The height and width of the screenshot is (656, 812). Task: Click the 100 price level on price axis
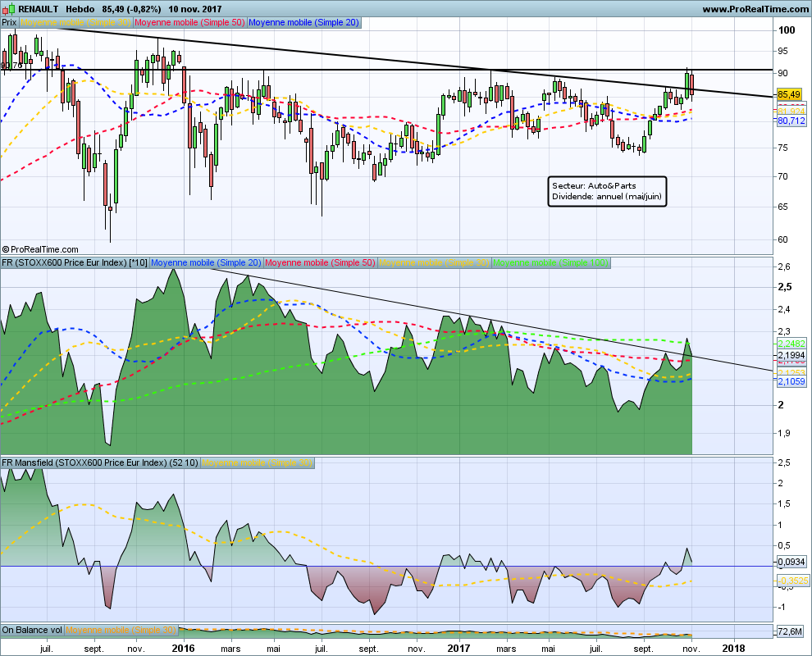787,30
